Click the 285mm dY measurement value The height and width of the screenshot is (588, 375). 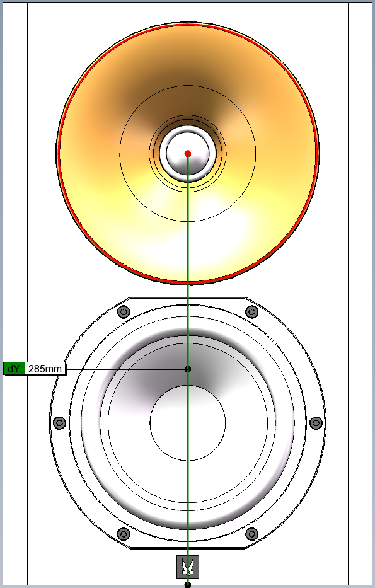coord(45,369)
